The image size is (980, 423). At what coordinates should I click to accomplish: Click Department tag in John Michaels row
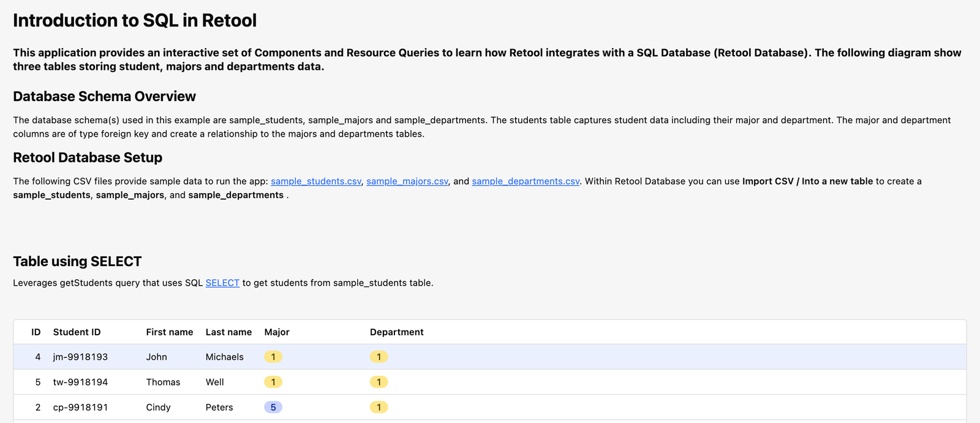(379, 357)
